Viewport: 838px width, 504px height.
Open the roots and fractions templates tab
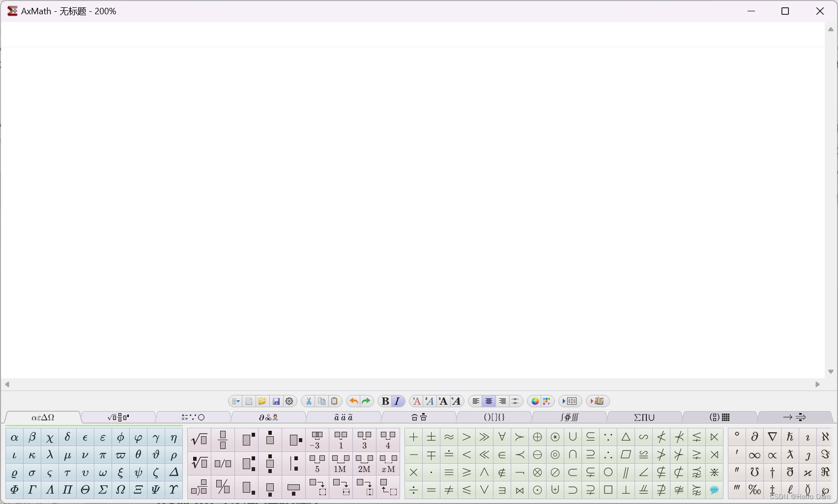[x=118, y=418]
